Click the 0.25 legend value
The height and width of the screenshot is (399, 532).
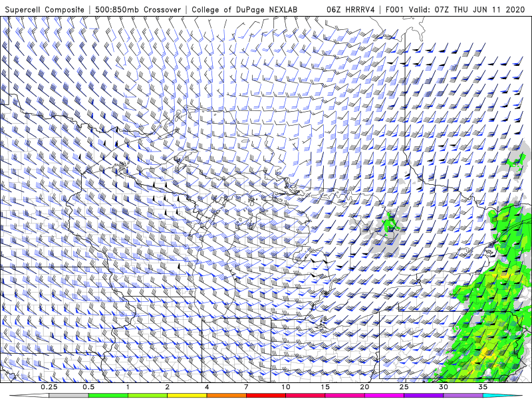pos(49,387)
